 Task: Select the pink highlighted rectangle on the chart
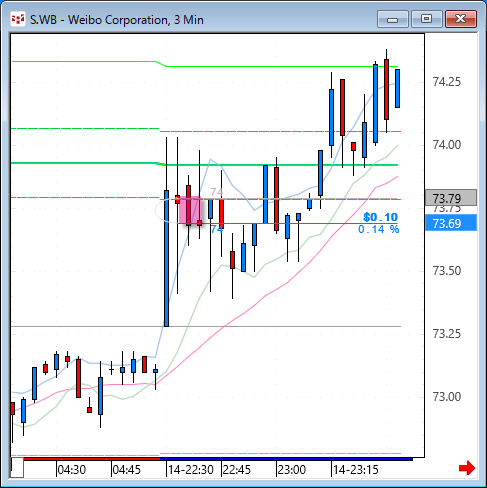(x=190, y=210)
